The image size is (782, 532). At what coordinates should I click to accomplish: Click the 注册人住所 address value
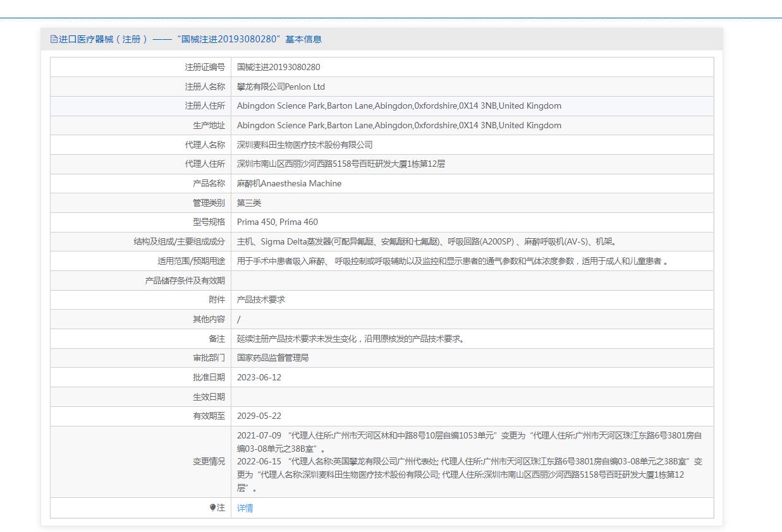point(399,106)
